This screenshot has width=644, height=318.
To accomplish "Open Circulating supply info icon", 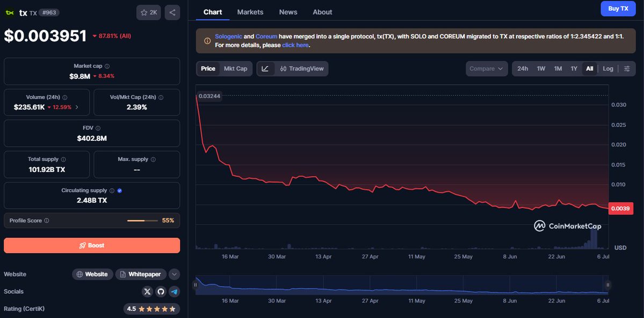I will [111, 191].
